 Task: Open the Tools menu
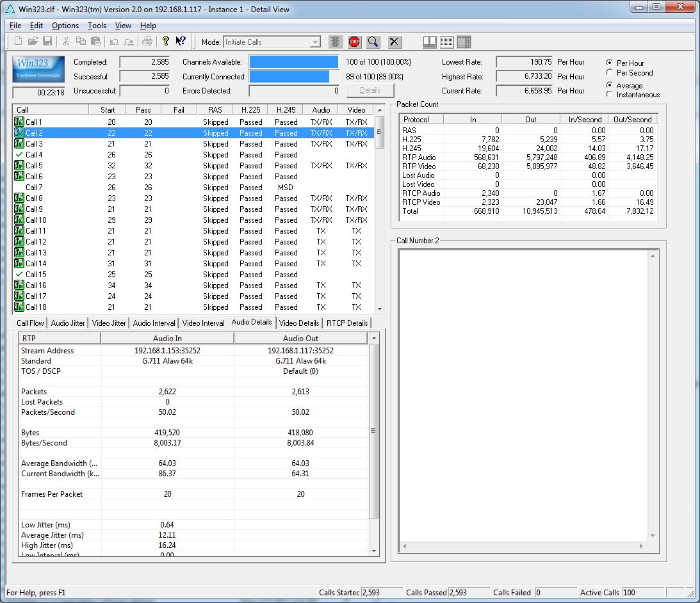(x=97, y=26)
